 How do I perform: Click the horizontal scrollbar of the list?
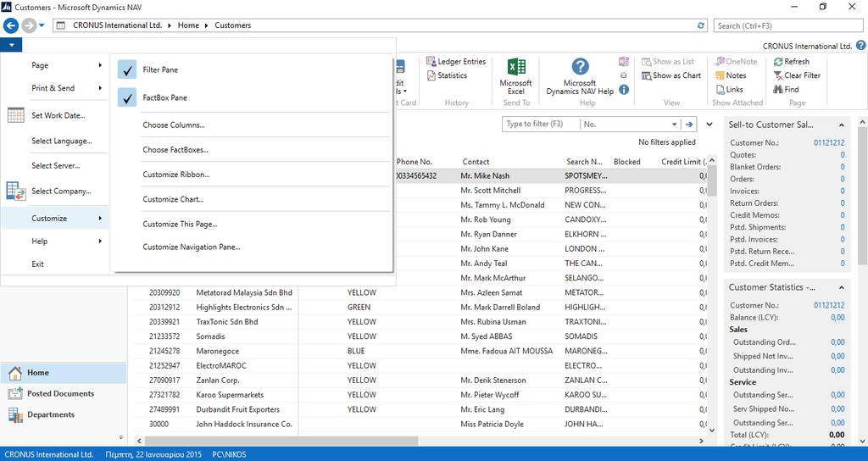pos(281,441)
